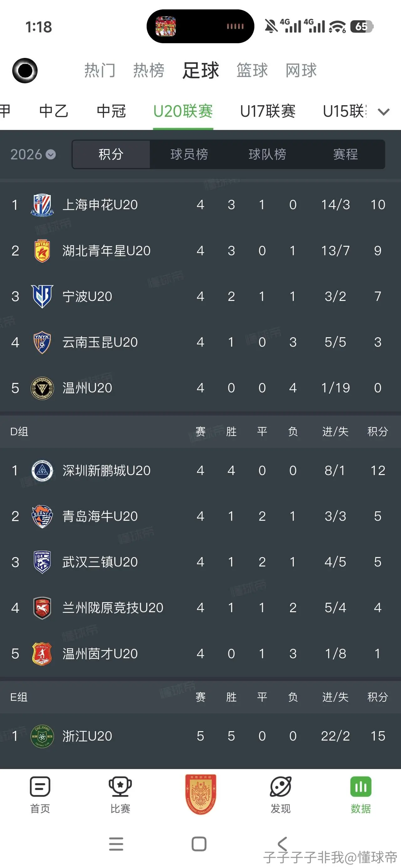Open the round profile avatar icon
This screenshot has width=401, height=868.
click(25, 70)
